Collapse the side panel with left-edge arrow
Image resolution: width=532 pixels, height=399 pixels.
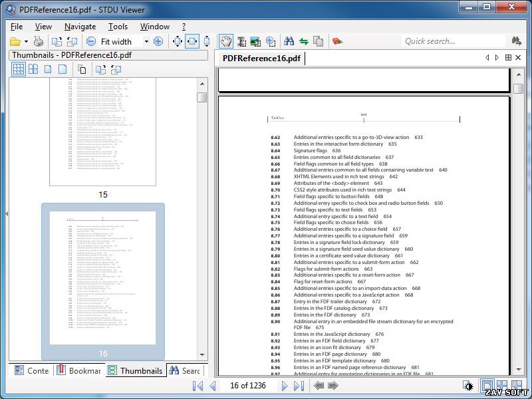(7, 213)
